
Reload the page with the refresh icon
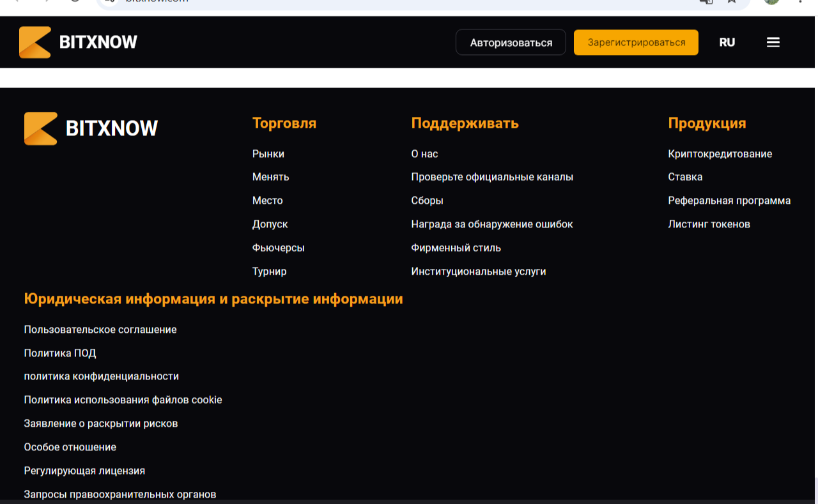click(75, 3)
